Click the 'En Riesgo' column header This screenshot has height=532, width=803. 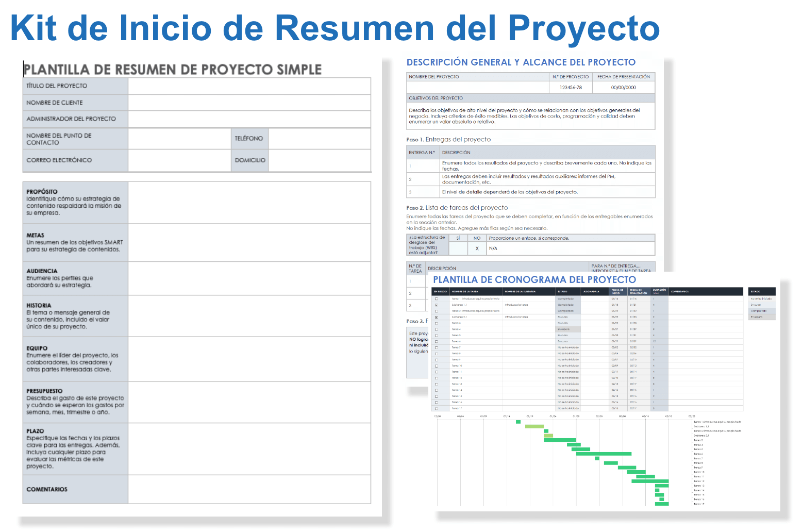pos(440,292)
